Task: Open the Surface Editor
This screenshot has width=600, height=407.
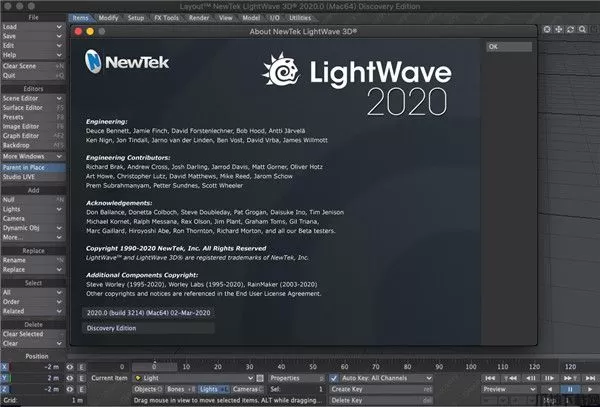Action: [33, 108]
